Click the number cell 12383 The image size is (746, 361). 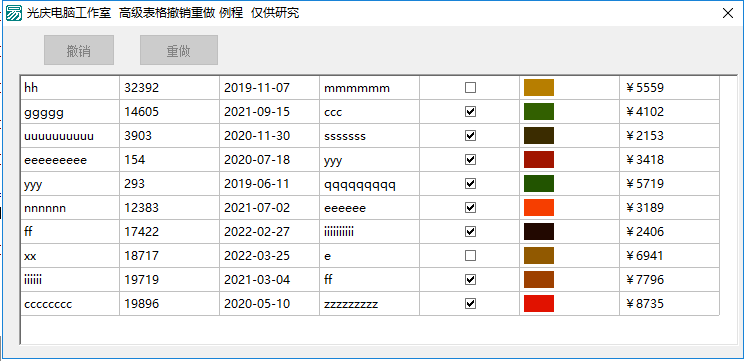tap(169, 208)
